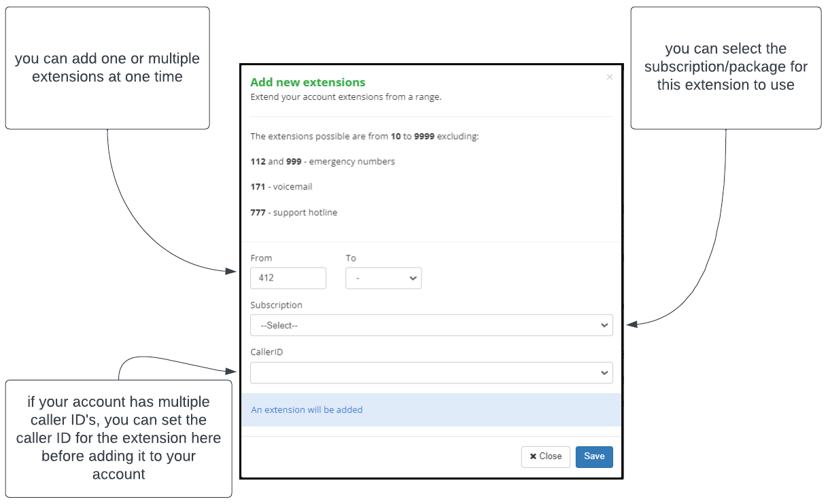Click the From extension number field
Screen dimensions: 828x504
point(288,278)
